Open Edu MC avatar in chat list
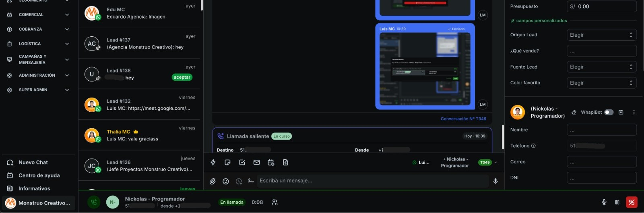This screenshot has height=213, width=644. click(x=92, y=13)
